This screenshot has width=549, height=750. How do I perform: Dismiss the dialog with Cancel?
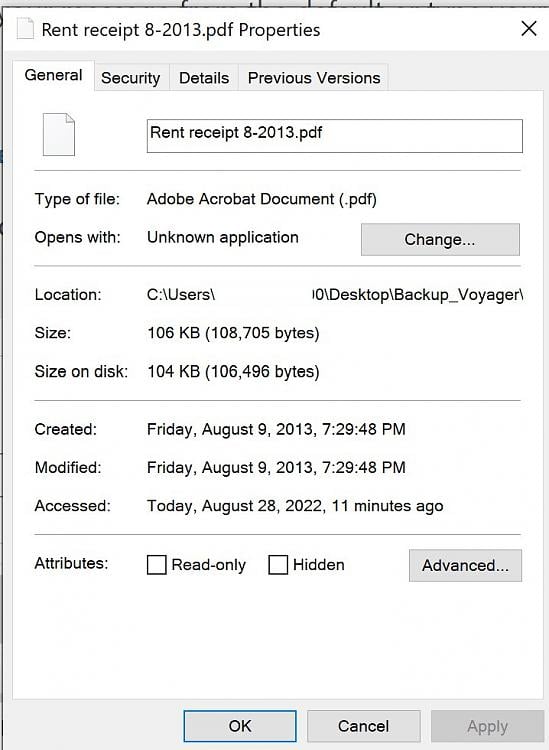coord(363,726)
